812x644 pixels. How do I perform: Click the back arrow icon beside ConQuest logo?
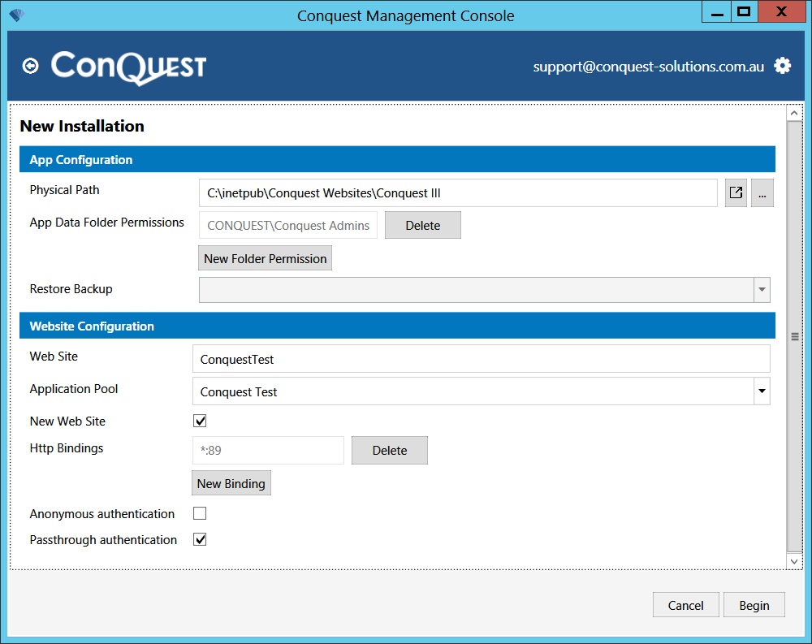coord(31,66)
